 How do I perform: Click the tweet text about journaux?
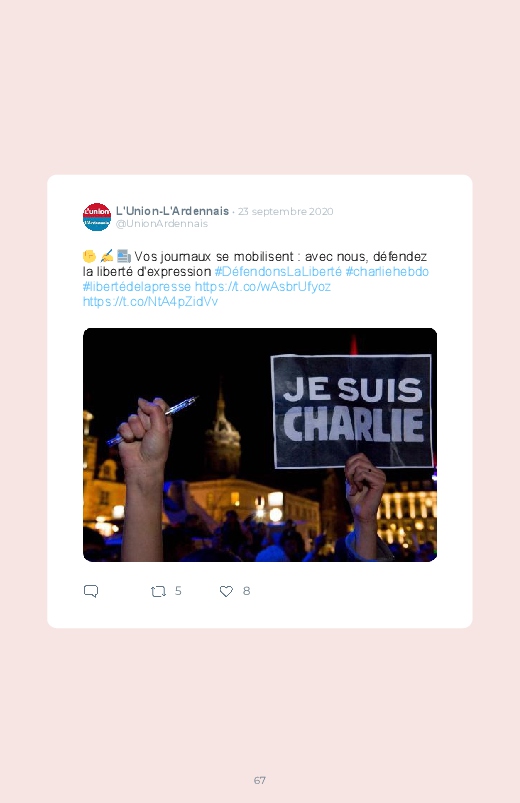coord(255,264)
